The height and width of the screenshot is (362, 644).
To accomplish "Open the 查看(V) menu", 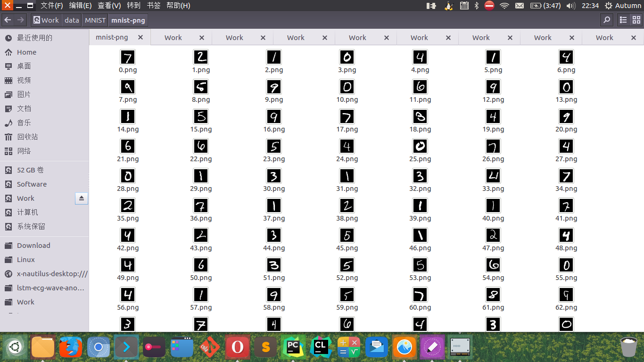I will [109, 6].
